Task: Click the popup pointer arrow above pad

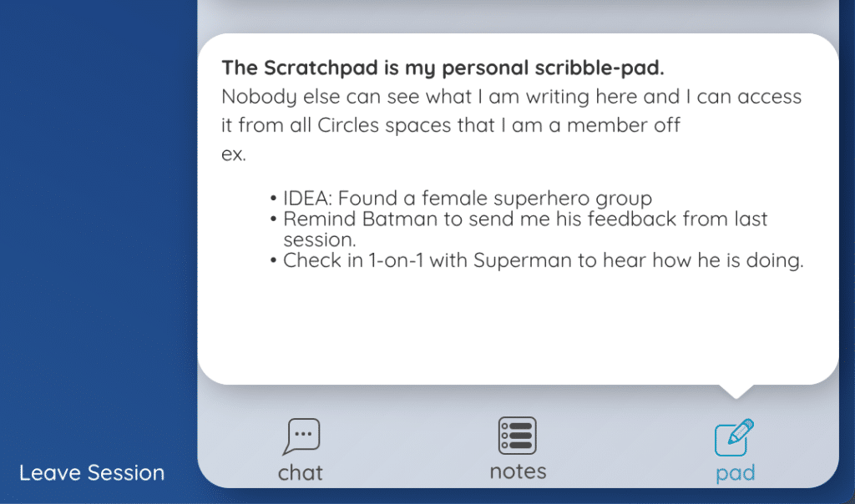Action: (x=736, y=391)
